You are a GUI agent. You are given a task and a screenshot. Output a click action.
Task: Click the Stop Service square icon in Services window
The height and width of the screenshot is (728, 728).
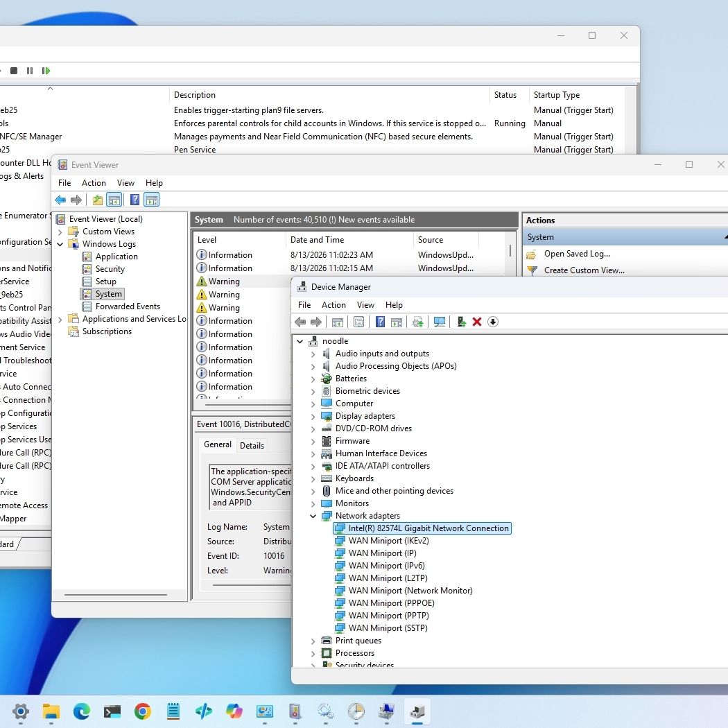pyautogui.click(x=14, y=71)
